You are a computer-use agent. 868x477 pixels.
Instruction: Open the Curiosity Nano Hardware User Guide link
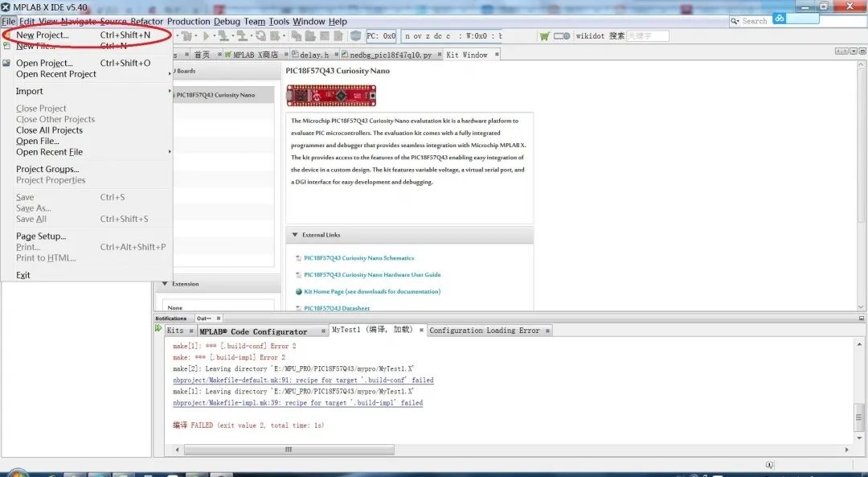click(372, 275)
